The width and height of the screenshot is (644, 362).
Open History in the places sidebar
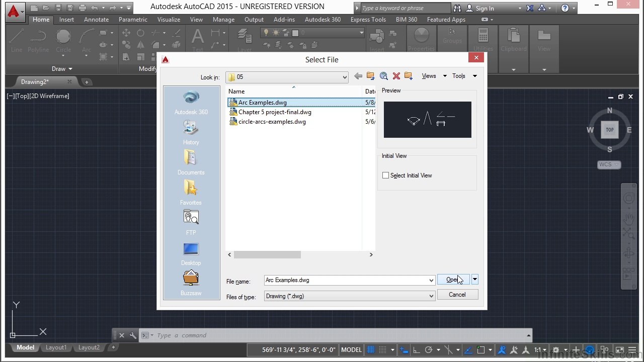coord(191,133)
